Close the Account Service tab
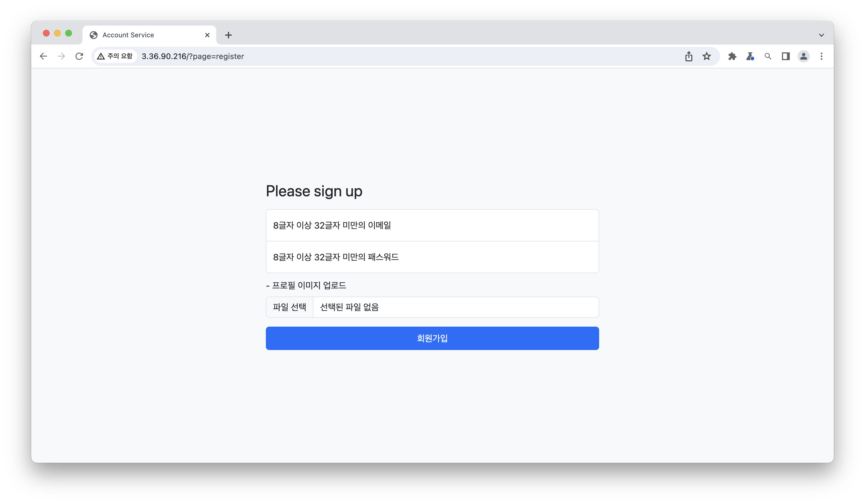 click(x=207, y=35)
